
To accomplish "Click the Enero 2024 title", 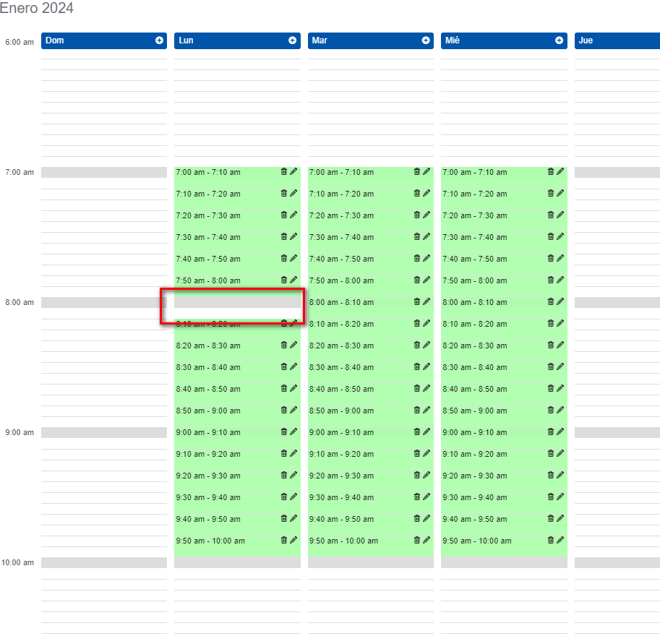I will (x=38, y=9).
